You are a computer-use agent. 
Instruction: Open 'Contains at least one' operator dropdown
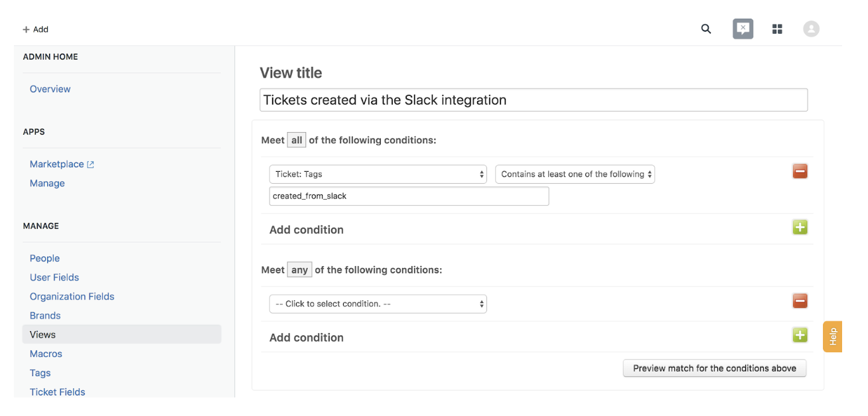point(575,174)
